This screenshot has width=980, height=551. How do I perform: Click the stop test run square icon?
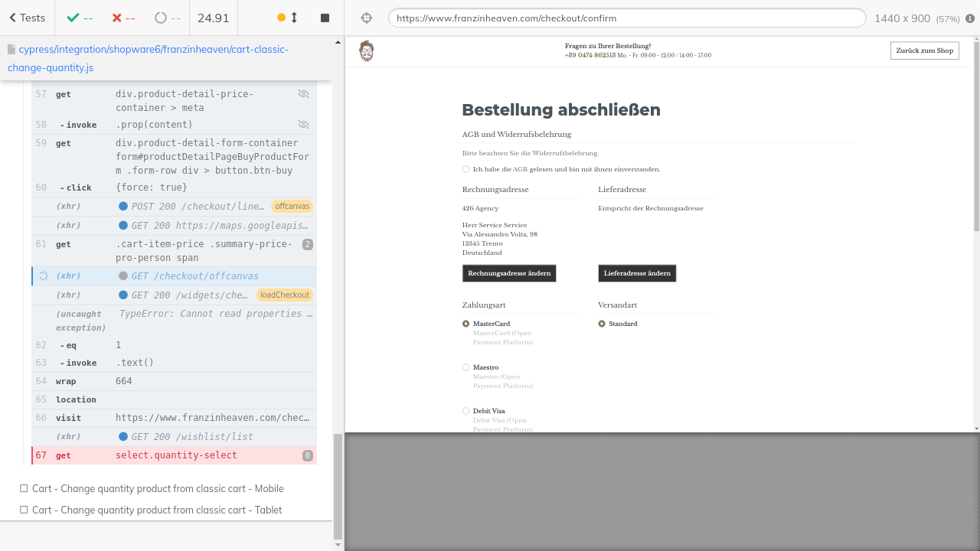pos(325,18)
